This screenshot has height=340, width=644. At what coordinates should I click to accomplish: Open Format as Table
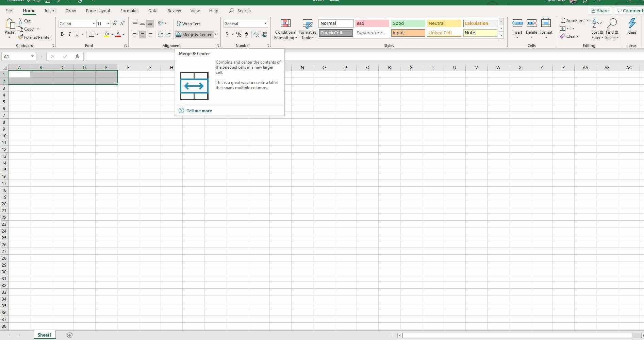point(307,29)
